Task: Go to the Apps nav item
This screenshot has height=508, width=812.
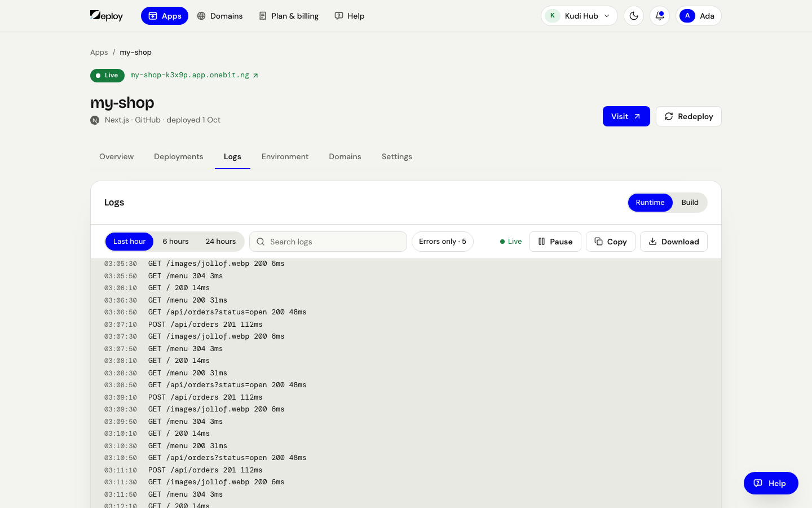Action: [x=165, y=16]
